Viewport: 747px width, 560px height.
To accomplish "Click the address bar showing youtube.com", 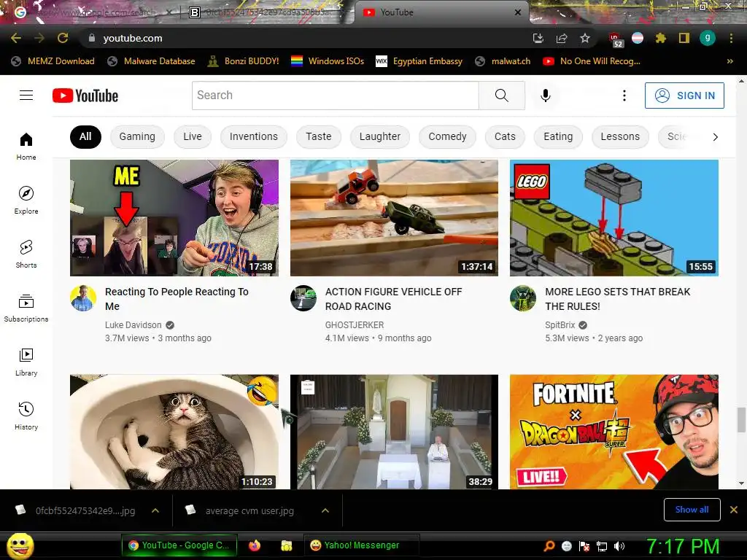I will point(305,38).
